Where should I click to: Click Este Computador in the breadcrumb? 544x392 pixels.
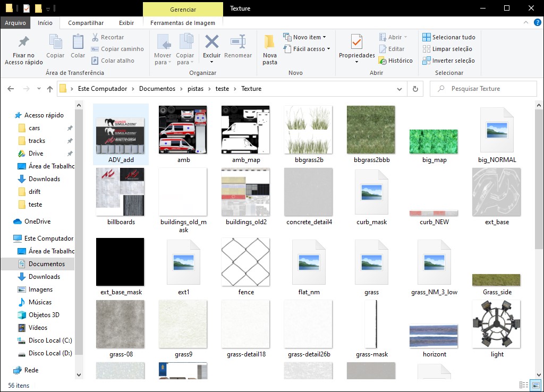tap(103, 89)
